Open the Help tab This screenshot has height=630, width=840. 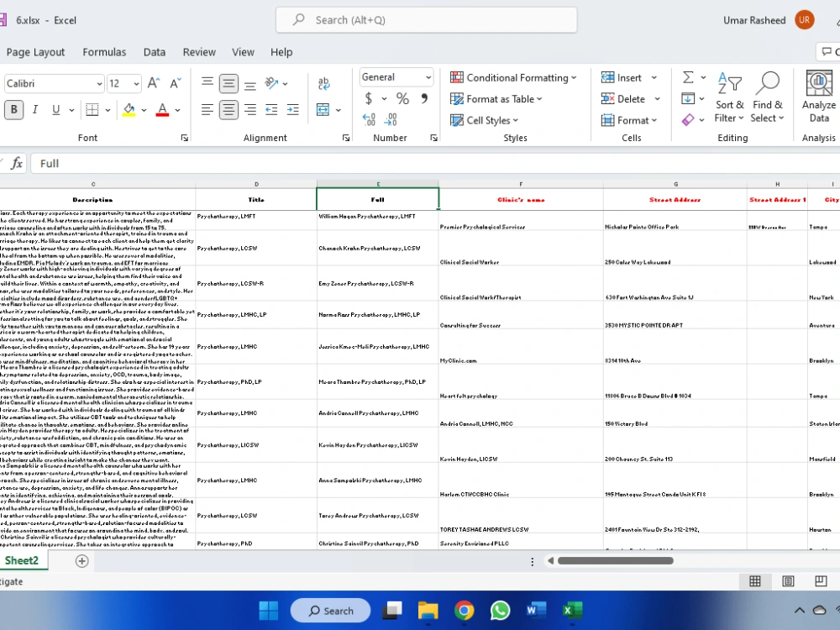click(x=281, y=52)
